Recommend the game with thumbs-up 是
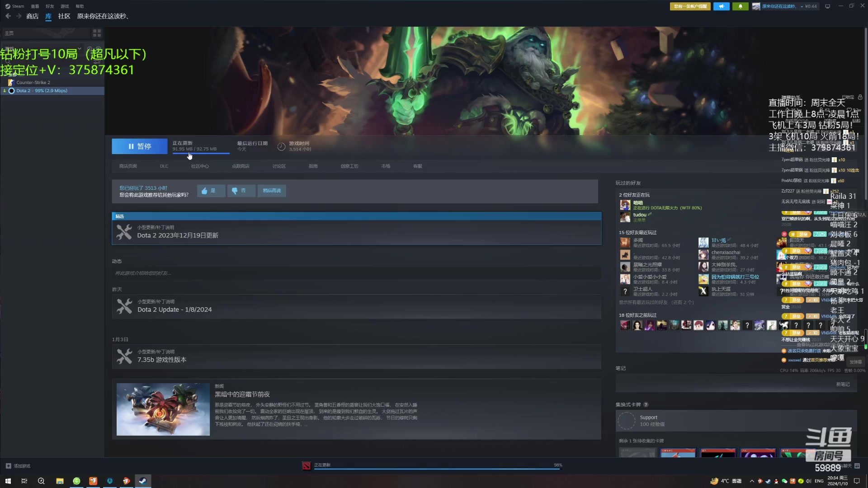The height and width of the screenshot is (488, 868). tap(211, 191)
